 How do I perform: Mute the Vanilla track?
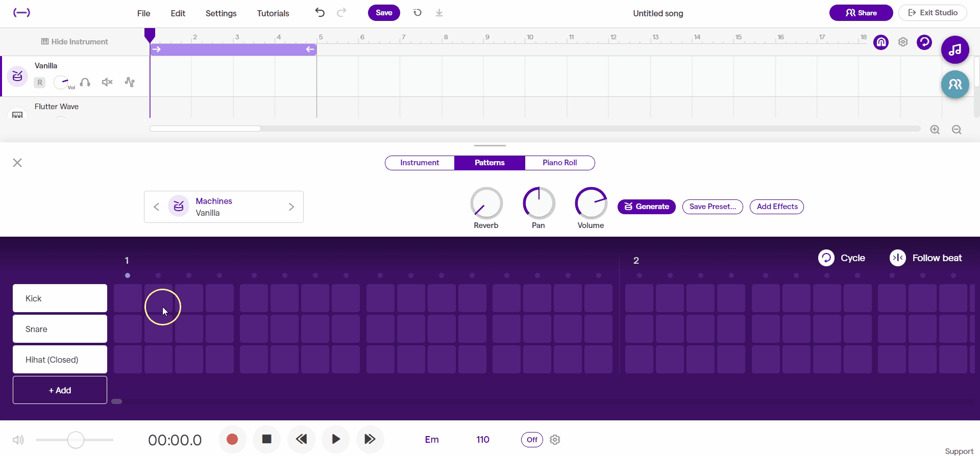point(107,82)
